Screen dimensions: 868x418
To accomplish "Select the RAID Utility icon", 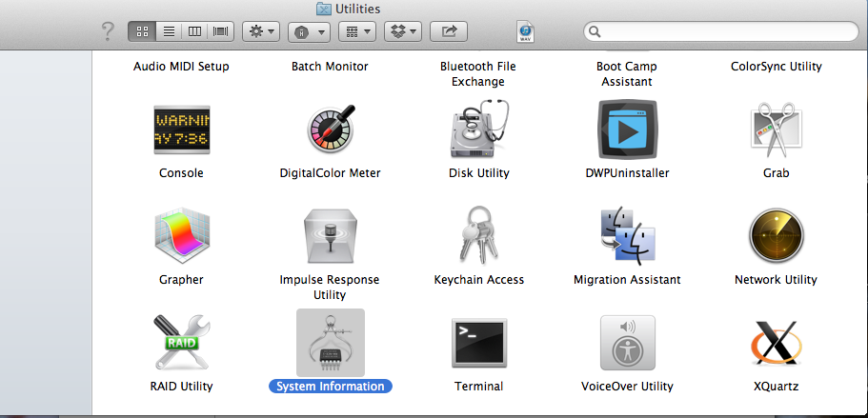I will [x=181, y=342].
